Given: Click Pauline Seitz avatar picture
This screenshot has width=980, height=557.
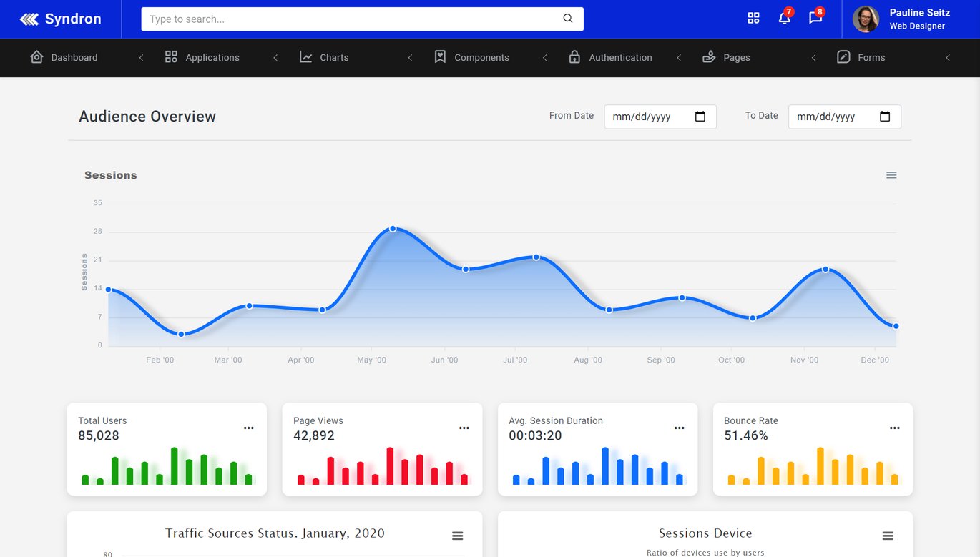Looking at the screenshot, I should coord(866,19).
